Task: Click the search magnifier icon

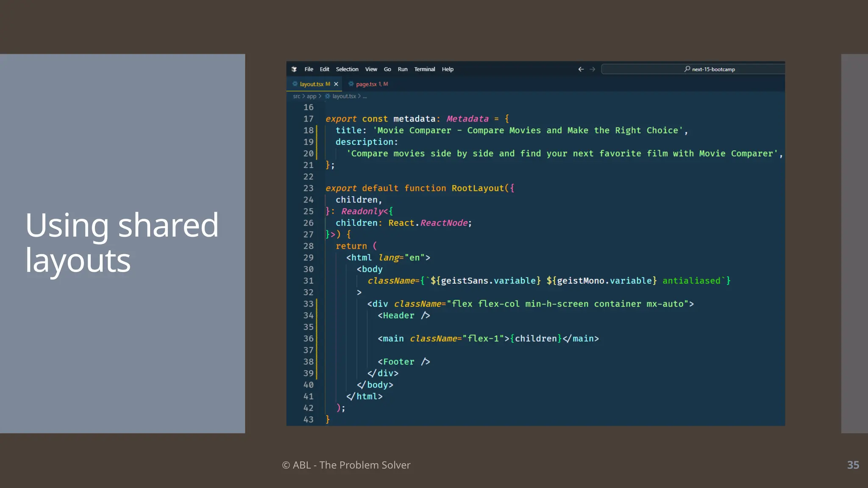Action: pyautogui.click(x=687, y=69)
